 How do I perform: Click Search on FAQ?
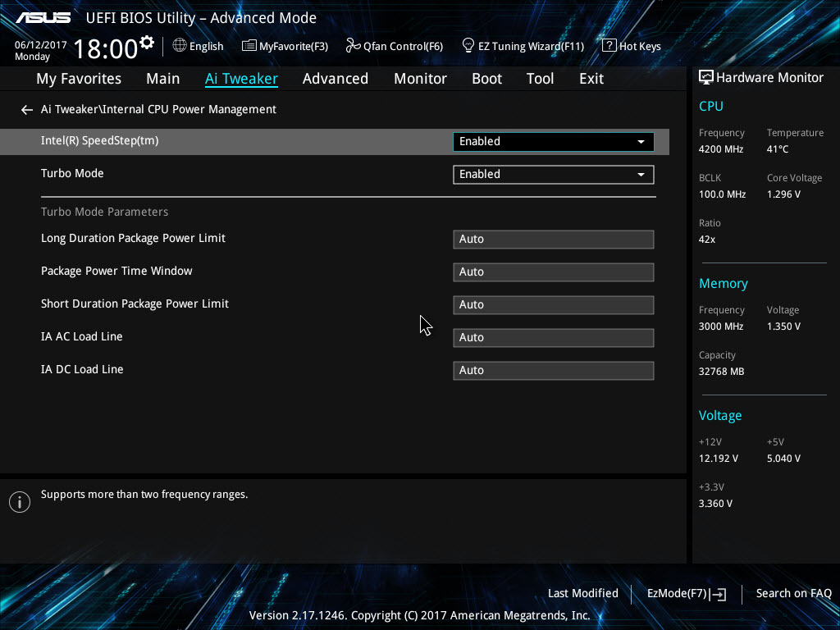[794, 594]
